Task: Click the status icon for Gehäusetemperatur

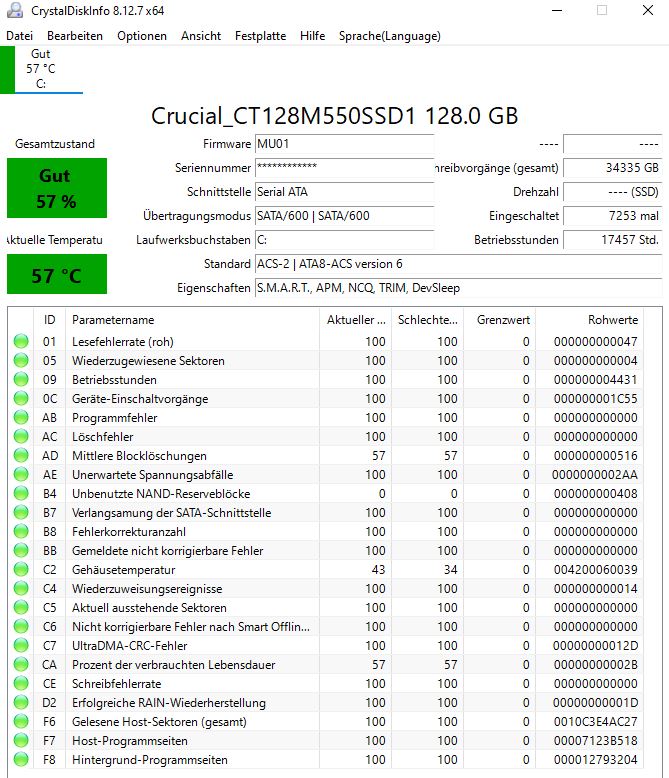Action: 21,570
